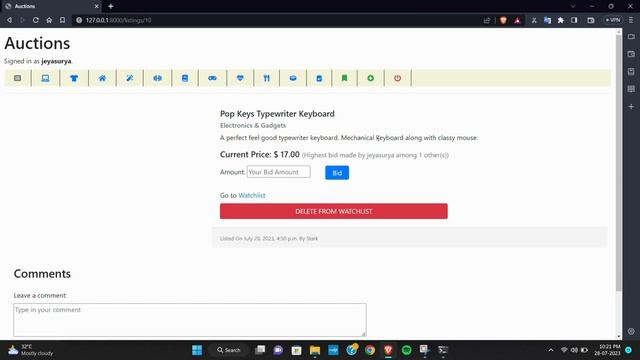Click the red power logout icon

tap(398, 78)
